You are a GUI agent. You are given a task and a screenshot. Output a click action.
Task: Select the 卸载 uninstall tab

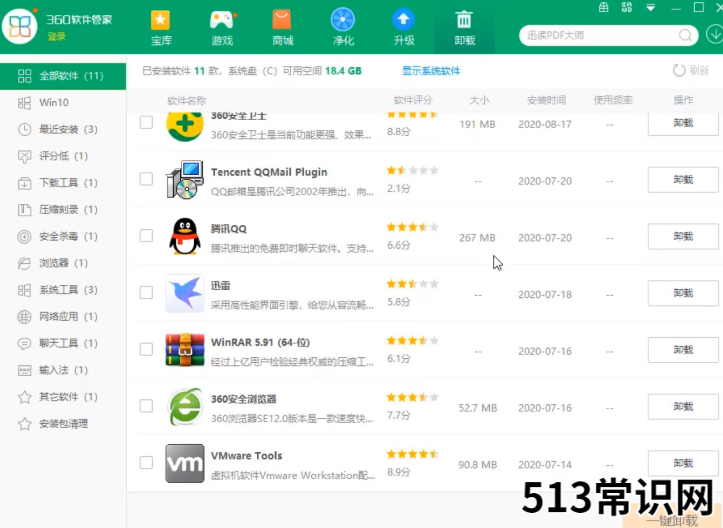pos(464,28)
